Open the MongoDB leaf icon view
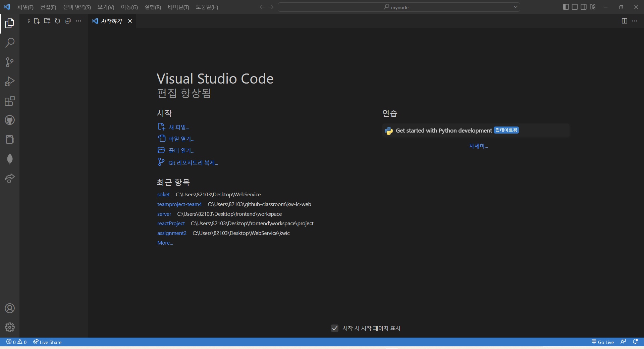Viewport: 644px width, 349px height. (x=10, y=159)
